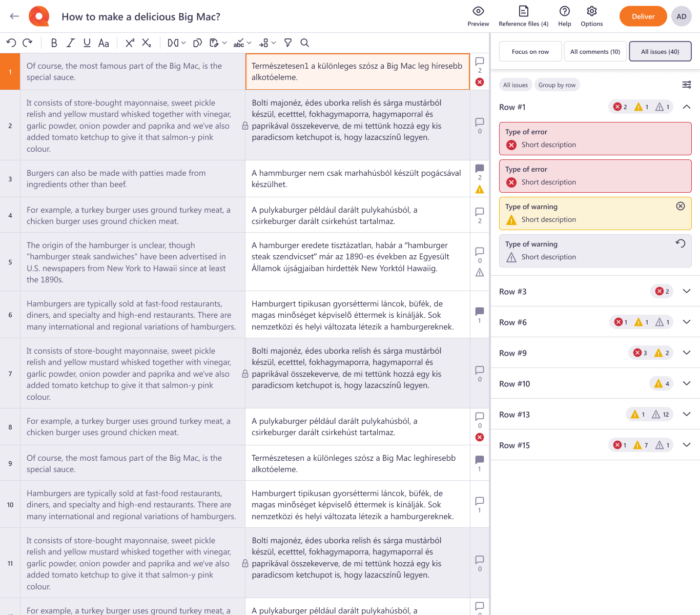The height and width of the screenshot is (615, 700).
Task: Click the Preview icon at the top
Action: tap(478, 16)
